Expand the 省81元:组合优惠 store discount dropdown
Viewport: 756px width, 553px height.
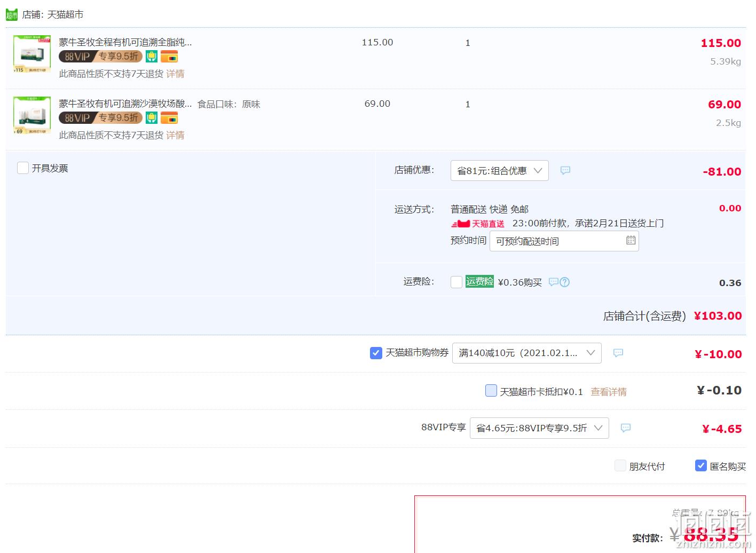point(499,171)
